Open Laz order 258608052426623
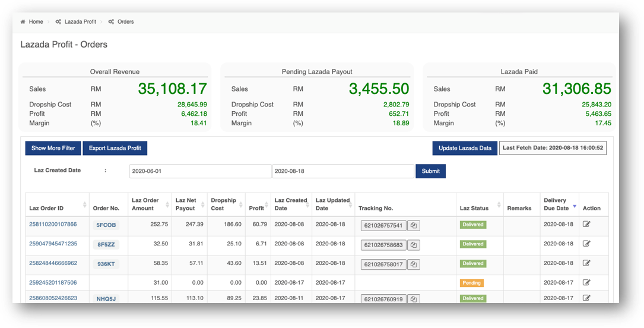The height and width of the screenshot is (328, 644). click(53, 298)
